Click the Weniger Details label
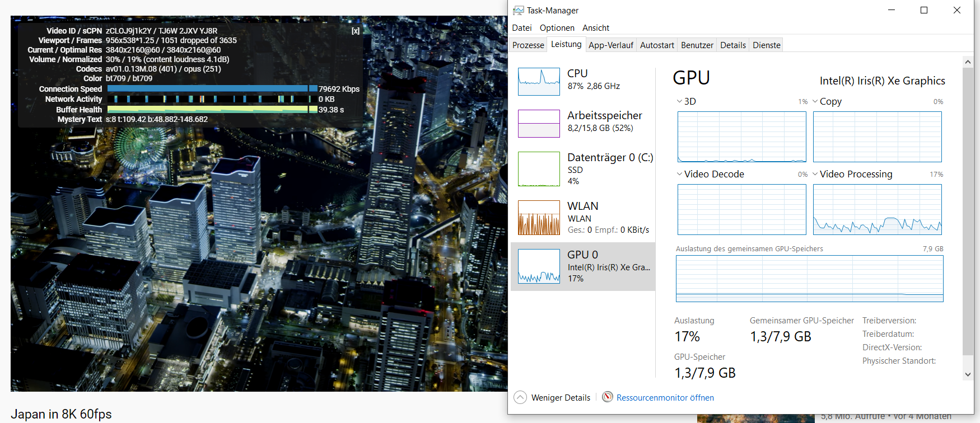This screenshot has width=980, height=423. tap(561, 398)
